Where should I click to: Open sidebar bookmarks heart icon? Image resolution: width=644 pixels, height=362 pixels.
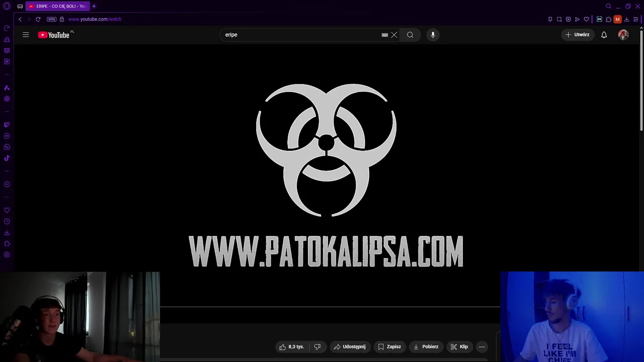(7, 210)
